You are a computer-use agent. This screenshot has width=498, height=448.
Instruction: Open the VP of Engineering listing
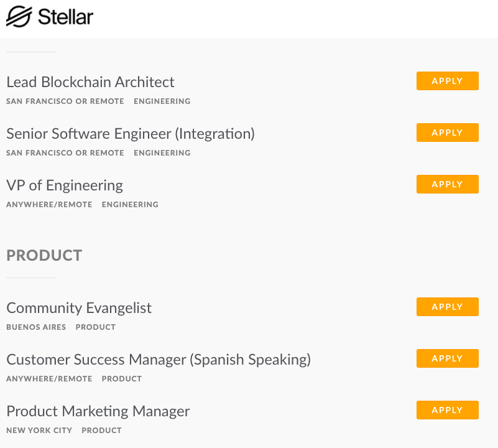tap(65, 185)
